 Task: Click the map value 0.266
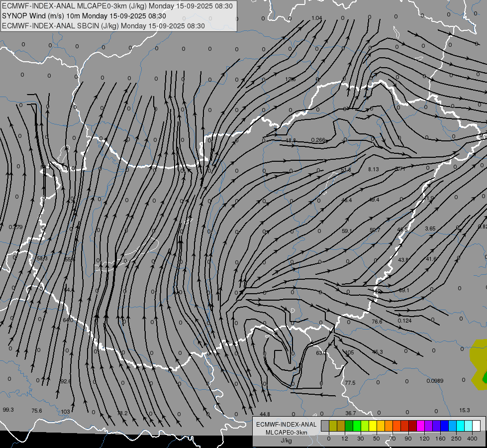(318, 140)
